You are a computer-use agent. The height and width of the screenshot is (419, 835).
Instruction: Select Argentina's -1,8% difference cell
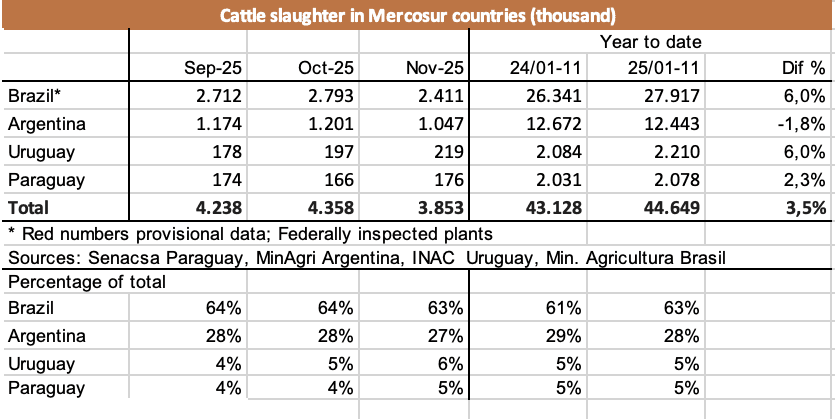point(802,125)
